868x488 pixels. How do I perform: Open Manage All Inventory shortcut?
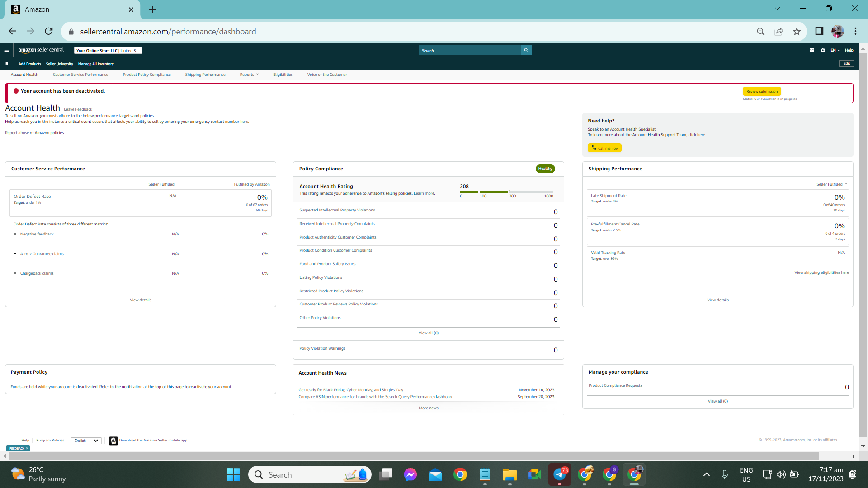tap(96, 64)
